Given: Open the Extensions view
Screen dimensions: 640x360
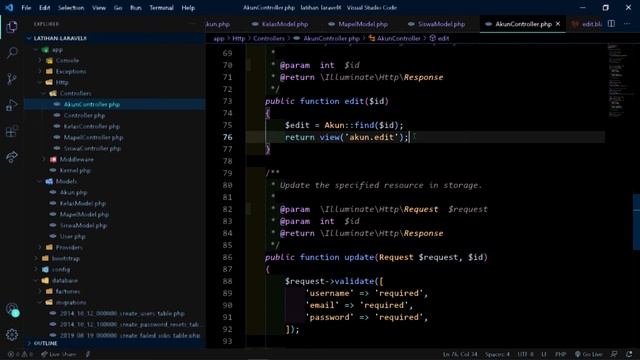Looking at the screenshot, I should [x=12, y=131].
